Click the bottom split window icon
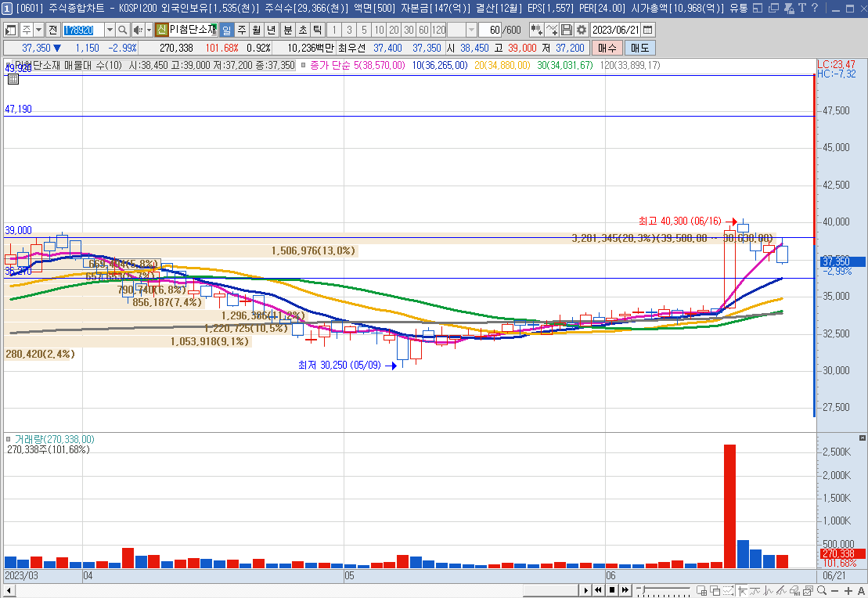The image size is (868, 598). click(701, 590)
